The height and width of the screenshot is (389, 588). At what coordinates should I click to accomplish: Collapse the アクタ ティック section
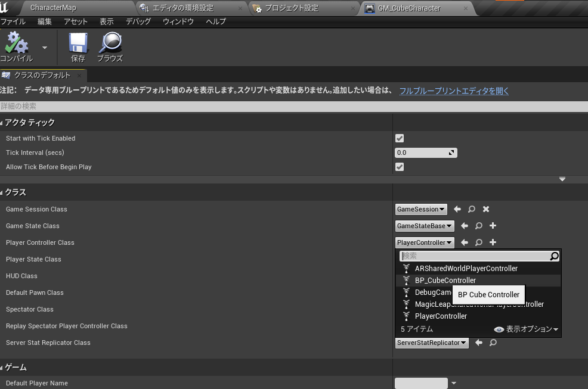coord(2,123)
